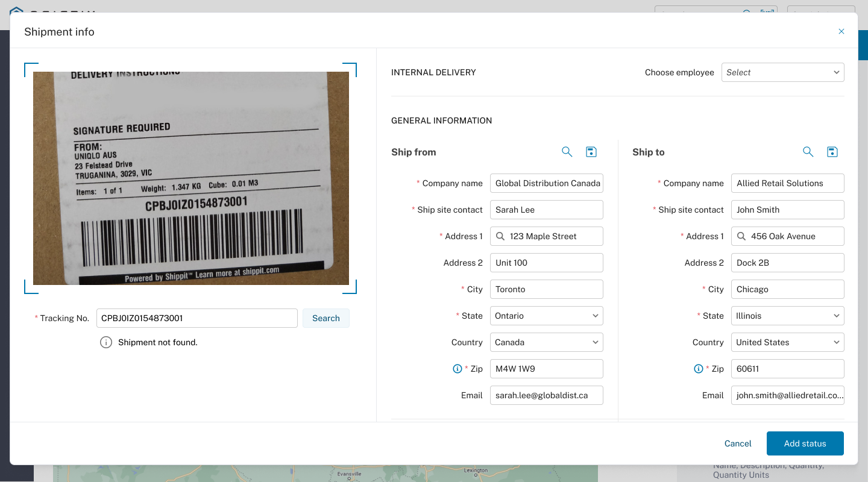Viewport: 868px width, 482px height.
Task: Click the Tracking No. input field
Action: [x=197, y=318]
